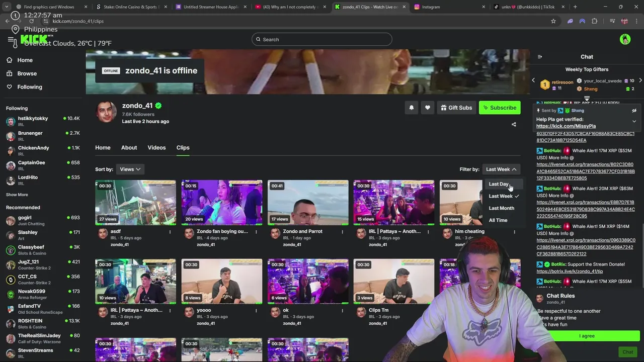Click the browser address bar URL
The width and height of the screenshot is (644, 362).
(78, 21)
